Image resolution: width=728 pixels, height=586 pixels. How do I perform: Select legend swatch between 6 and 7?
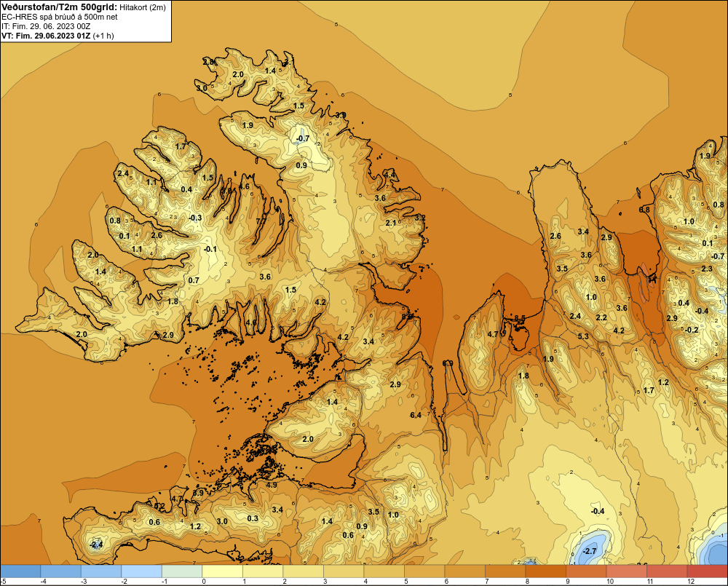(x=464, y=571)
